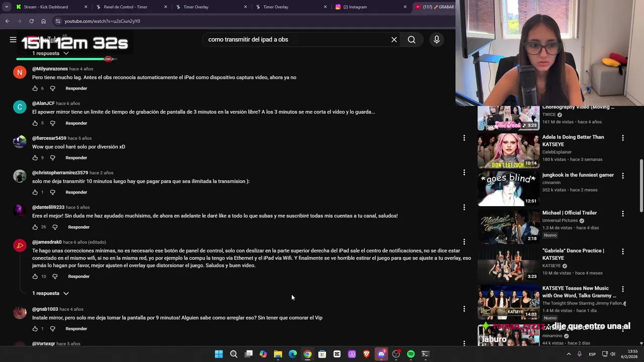Dislike the comment by @AlanJCF

[x=52, y=123]
